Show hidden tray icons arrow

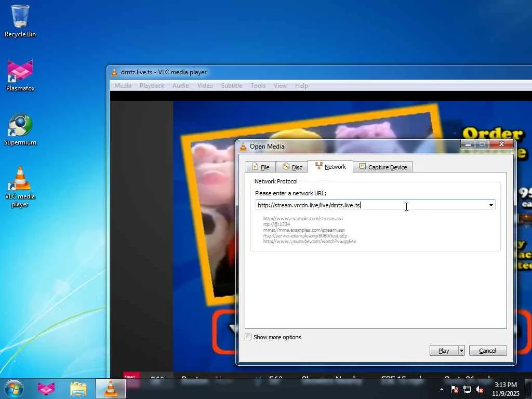point(442,389)
